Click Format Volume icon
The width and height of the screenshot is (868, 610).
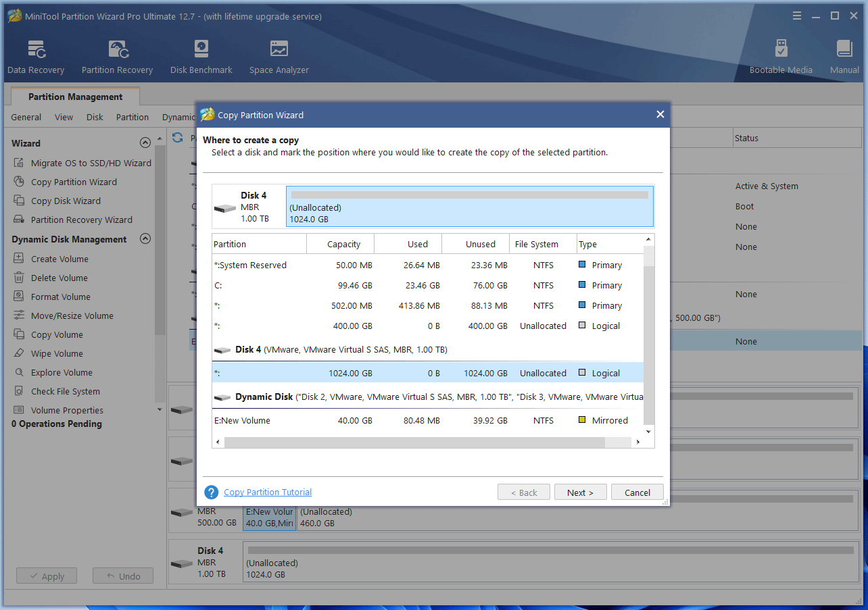click(x=18, y=297)
